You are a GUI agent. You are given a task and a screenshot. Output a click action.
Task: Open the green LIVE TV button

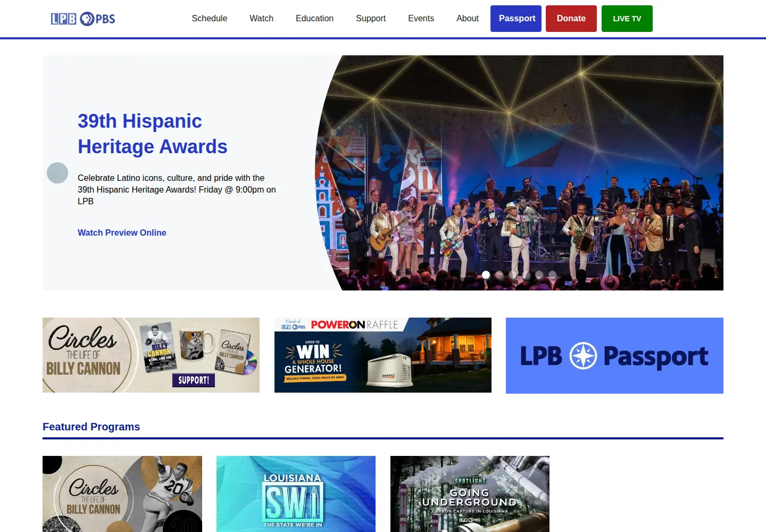click(x=627, y=19)
